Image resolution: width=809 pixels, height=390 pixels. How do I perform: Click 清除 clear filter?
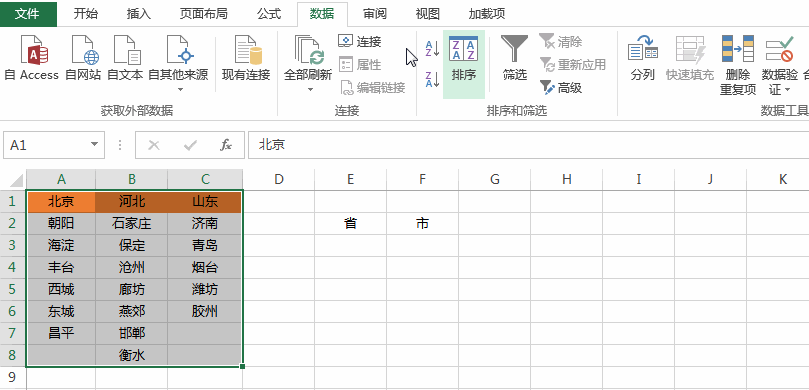[x=561, y=41]
